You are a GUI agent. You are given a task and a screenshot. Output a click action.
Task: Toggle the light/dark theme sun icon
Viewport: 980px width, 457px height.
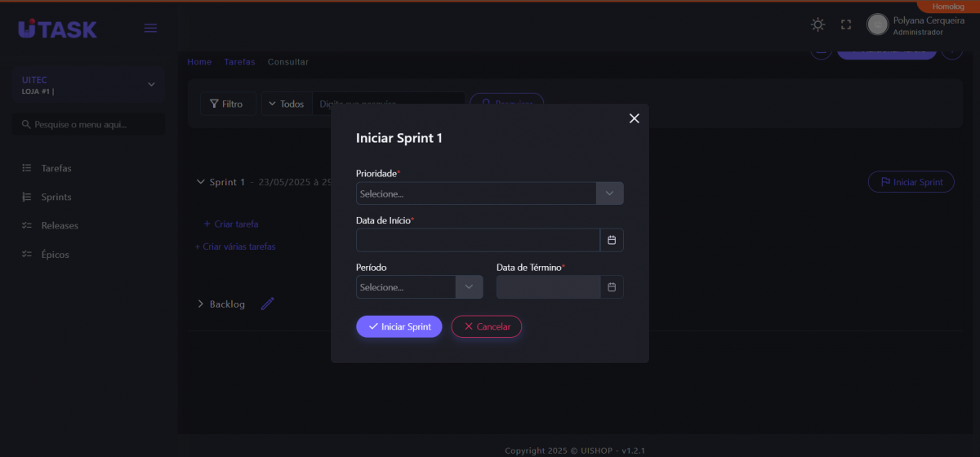[x=817, y=24]
